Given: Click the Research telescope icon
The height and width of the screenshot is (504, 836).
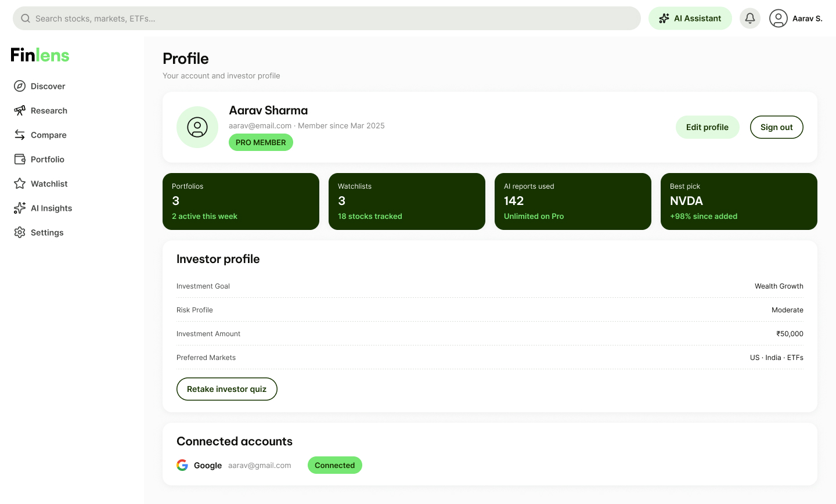Looking at the screenshot, I should [20, 110].
